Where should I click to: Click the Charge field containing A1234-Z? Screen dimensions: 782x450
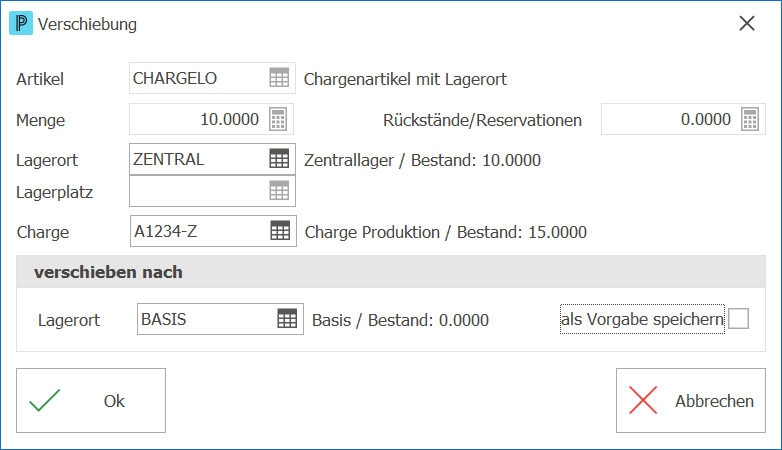click(213, 231)
